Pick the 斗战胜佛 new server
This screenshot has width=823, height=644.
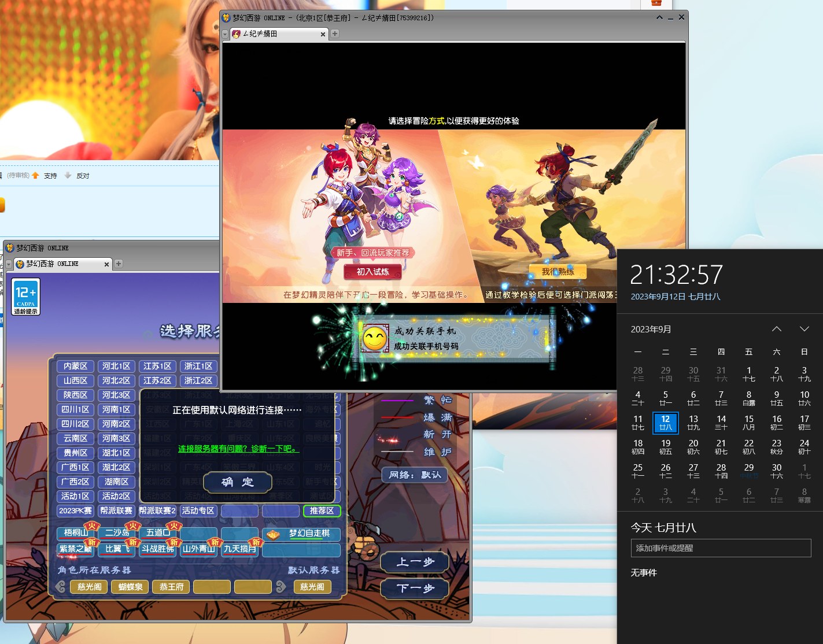(x=157, y=549)
